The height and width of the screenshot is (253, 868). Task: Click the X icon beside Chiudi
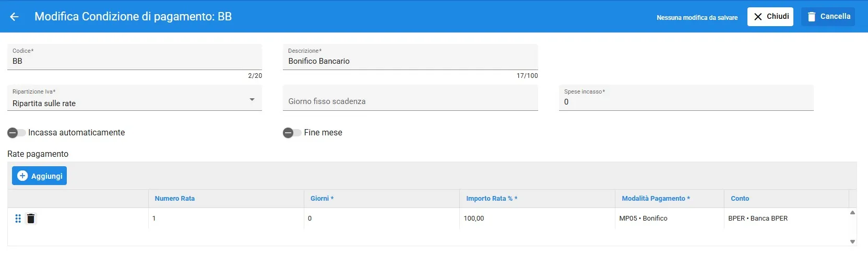point(758,17)
